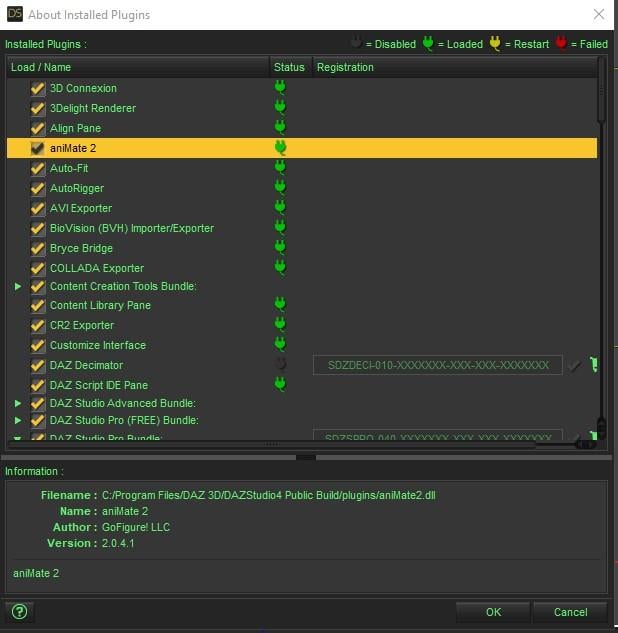Click the Content Library Pane status icon
Screen dimensions: 618x633
280,304
